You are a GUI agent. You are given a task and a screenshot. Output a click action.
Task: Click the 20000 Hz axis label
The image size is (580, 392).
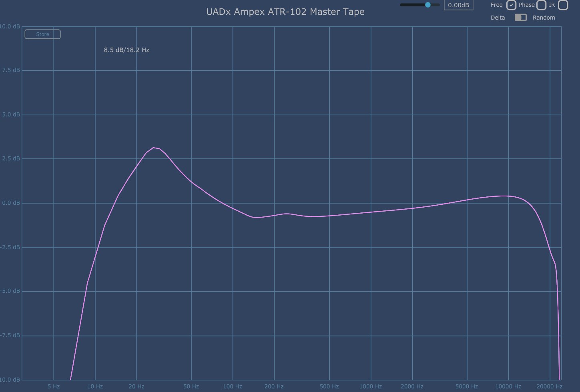549,386
